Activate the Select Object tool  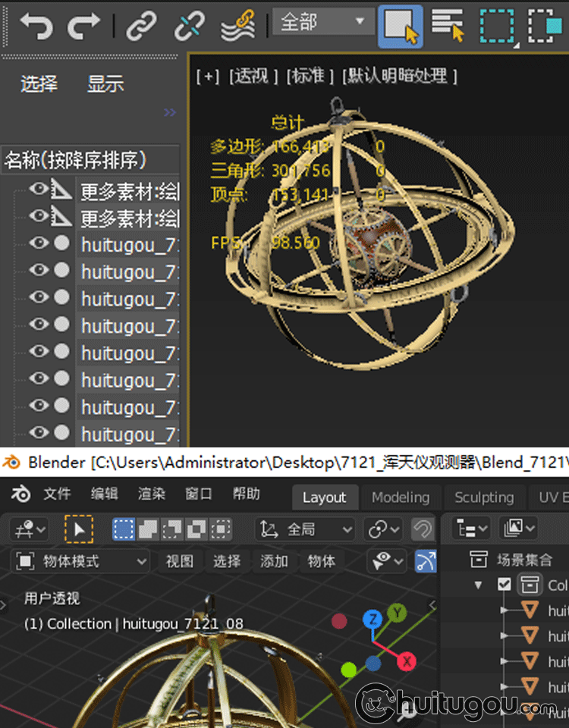[x=401, y=26]
